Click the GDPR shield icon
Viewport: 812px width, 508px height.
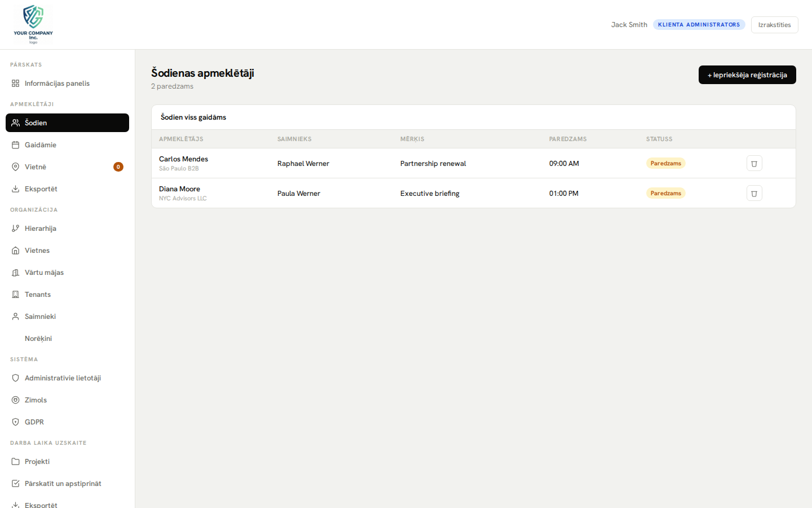click(x=16, y=422)
